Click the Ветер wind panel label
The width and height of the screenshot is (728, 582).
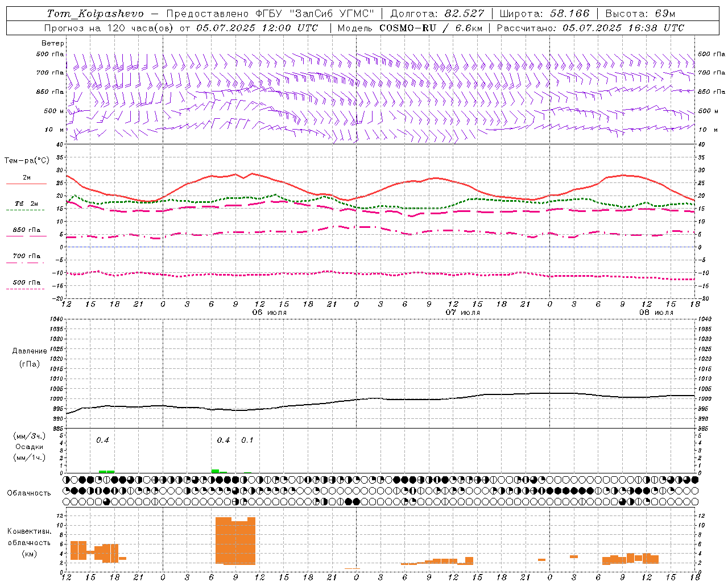[x=53, y=43]
